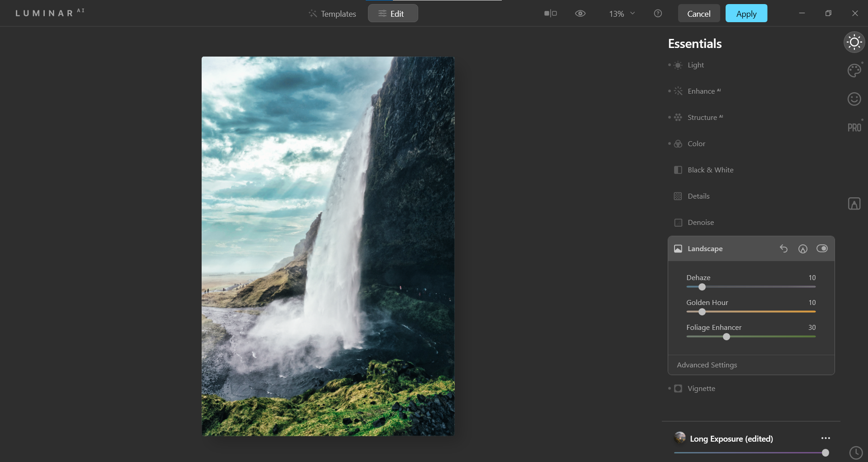
Task: Toggle the Landscape tool visibility switch
Action: [822, 248]
